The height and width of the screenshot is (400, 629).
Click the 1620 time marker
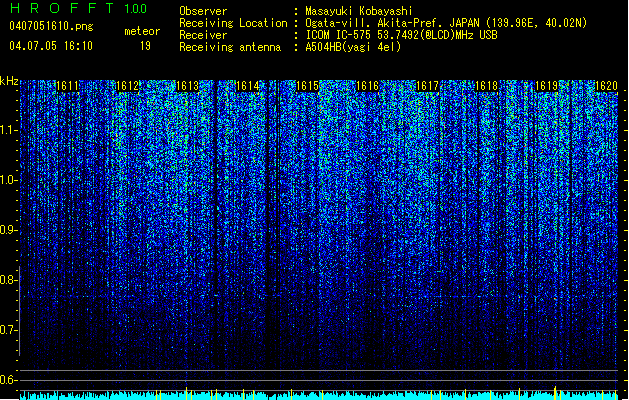pos(606,86)
